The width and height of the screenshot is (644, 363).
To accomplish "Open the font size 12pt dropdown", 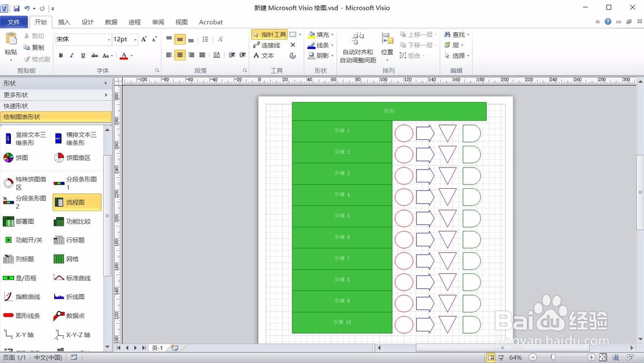I will 135,39.
